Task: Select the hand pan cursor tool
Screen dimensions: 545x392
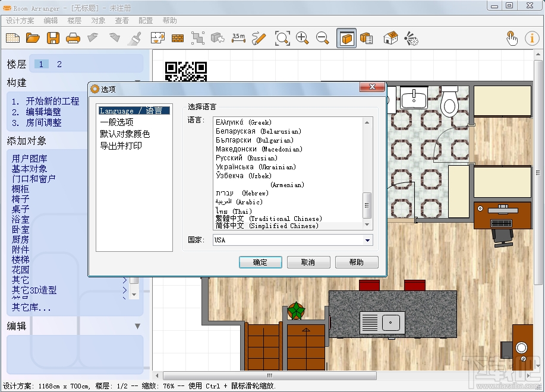Action: [x=511, y=37]
